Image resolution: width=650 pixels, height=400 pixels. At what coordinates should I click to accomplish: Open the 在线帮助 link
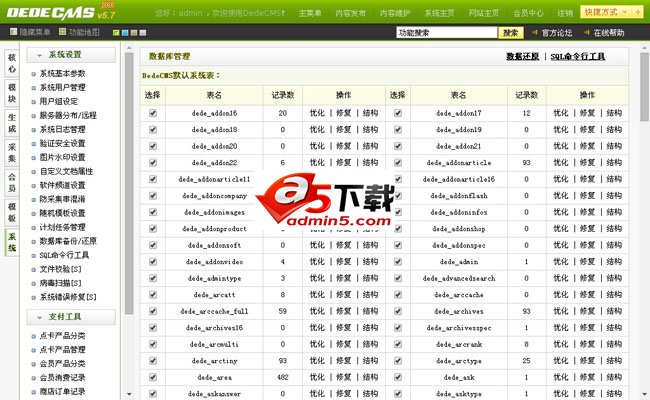pos(609,32)
